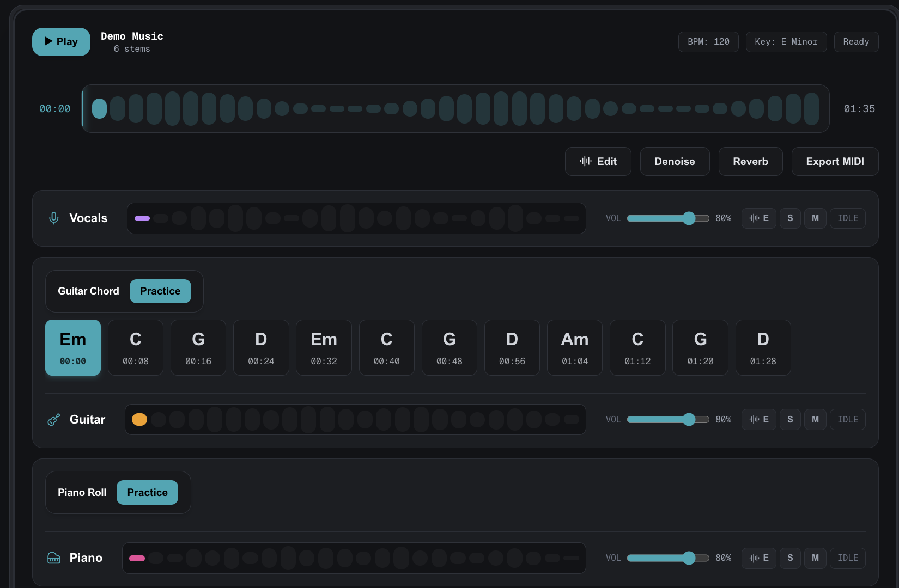
Task: Click the Guitar instrument icon
Action: click(54, 420)
